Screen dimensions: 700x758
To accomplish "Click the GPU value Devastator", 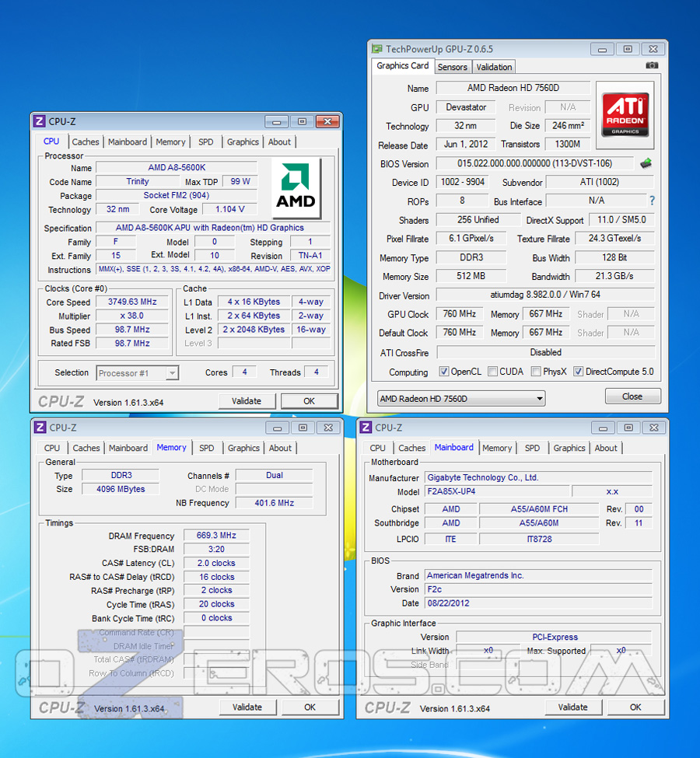I will tap(466, 107).
